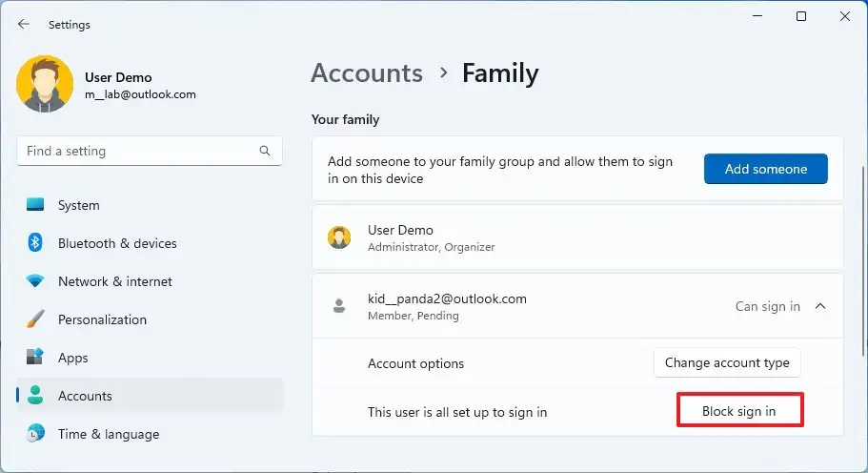Screen dimensions: 868x473
Task: Open Bluetooth & devices settings page
Action: (x=117, y=243)
